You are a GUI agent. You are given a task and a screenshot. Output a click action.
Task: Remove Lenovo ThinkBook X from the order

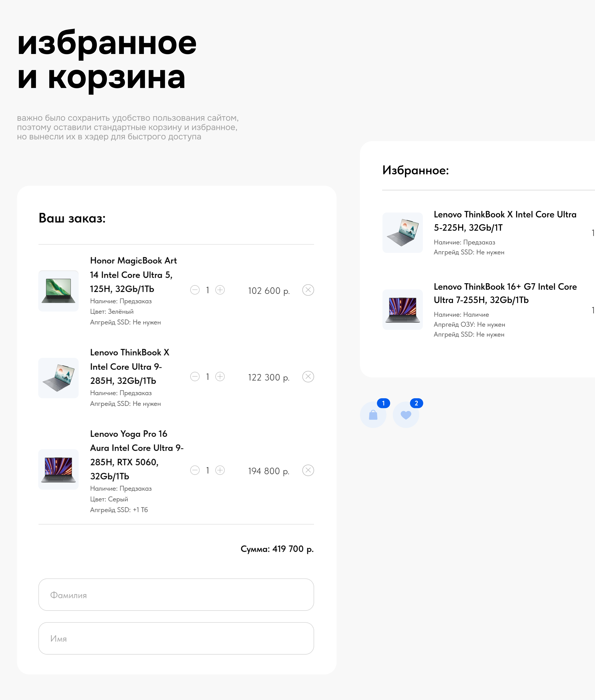click(x=307, y=377)
